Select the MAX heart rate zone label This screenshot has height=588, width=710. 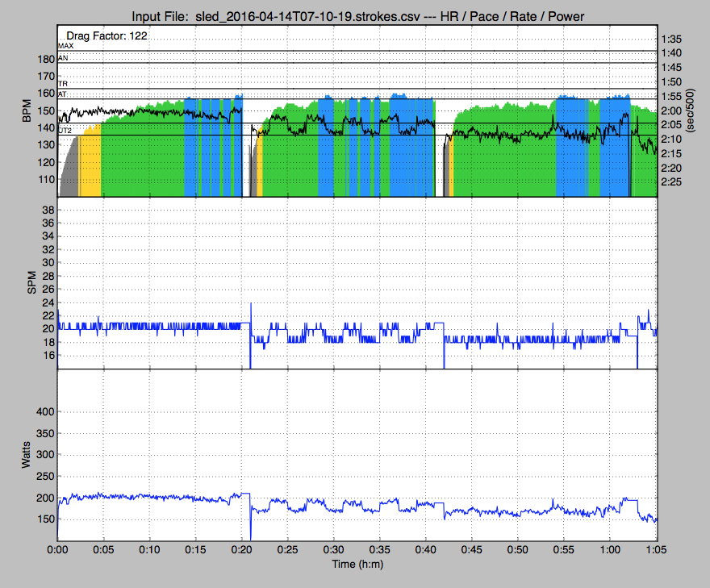[66, 46]
